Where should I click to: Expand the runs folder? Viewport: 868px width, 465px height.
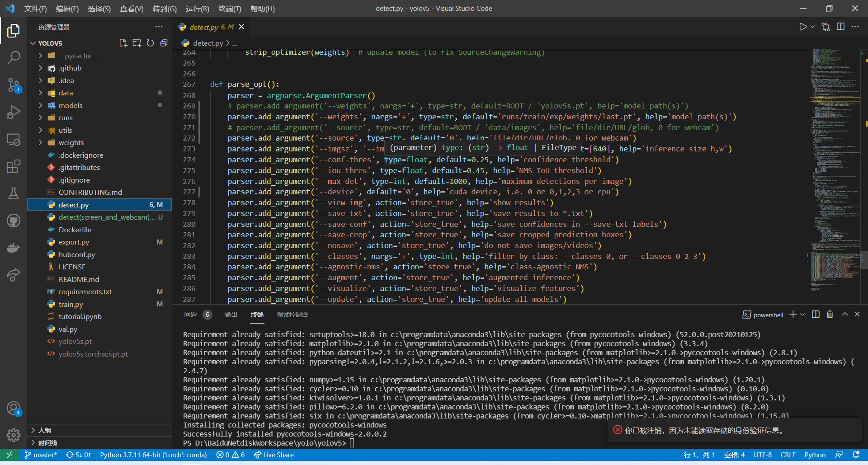click(x=40, y=117)
